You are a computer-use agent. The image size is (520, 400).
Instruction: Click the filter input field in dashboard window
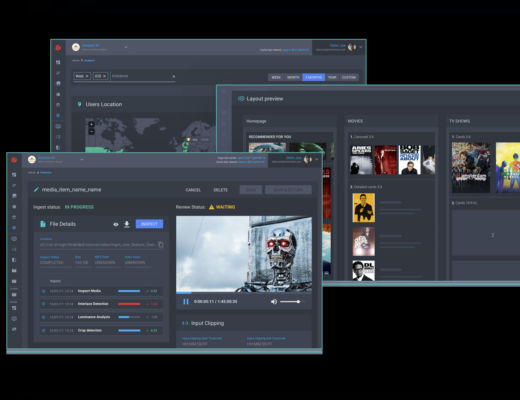click(x=140, y=76)
